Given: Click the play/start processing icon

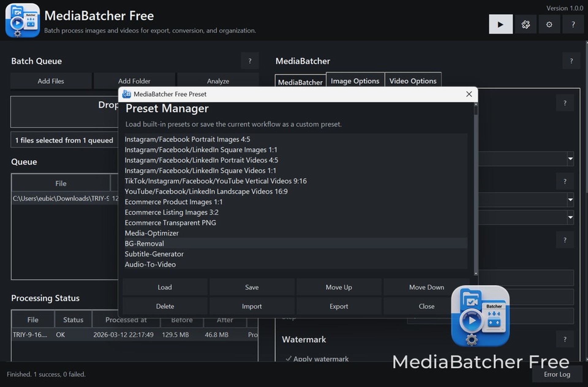Looking at the screenshot, I should (x=500, y=25).
